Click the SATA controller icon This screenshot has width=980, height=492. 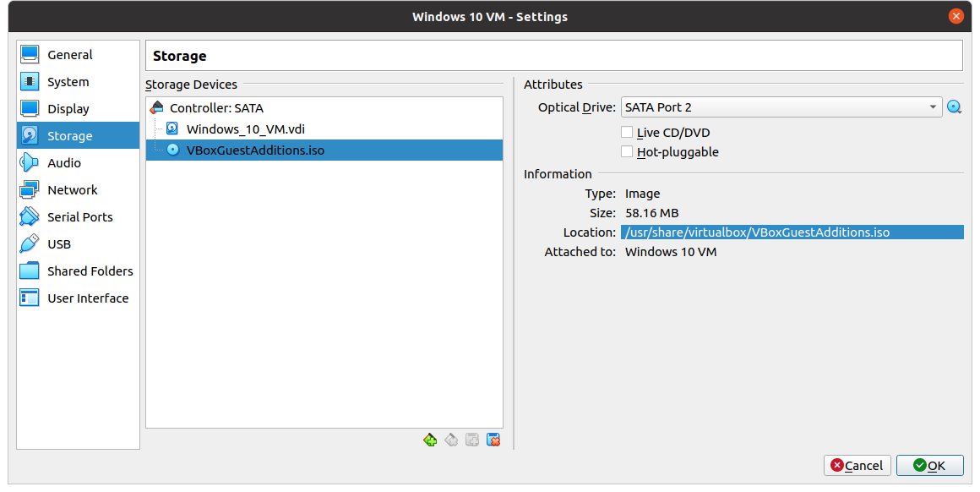click(157, 107)
